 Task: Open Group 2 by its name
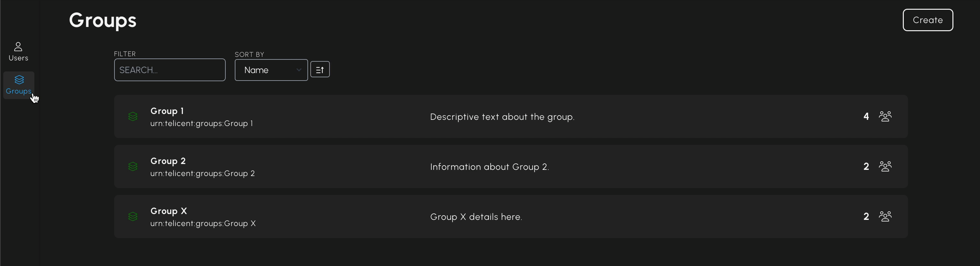pyautogui.click(x=168, y=161)
